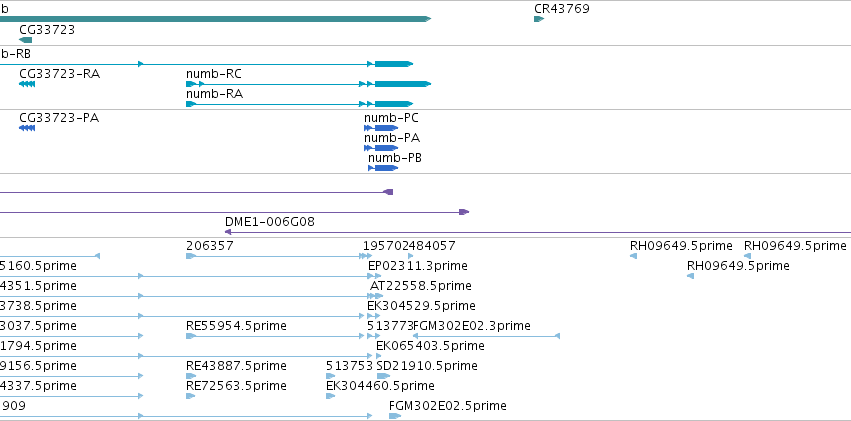The height and width of the screenshot is (421, 851).
Task: Select the FGM302E02.3prime EST line
Action: tap(486, 336)
